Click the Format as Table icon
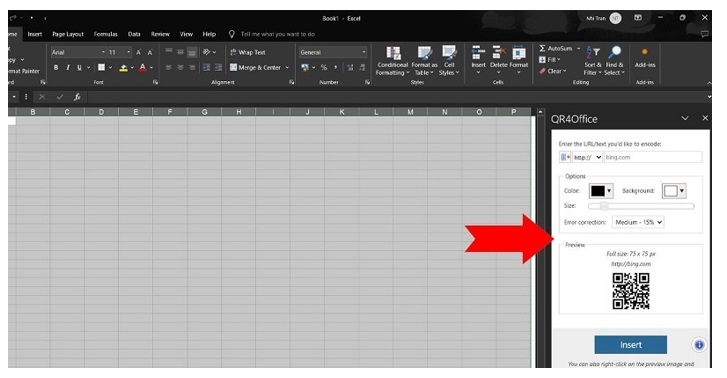 click(x=424, y=61)
